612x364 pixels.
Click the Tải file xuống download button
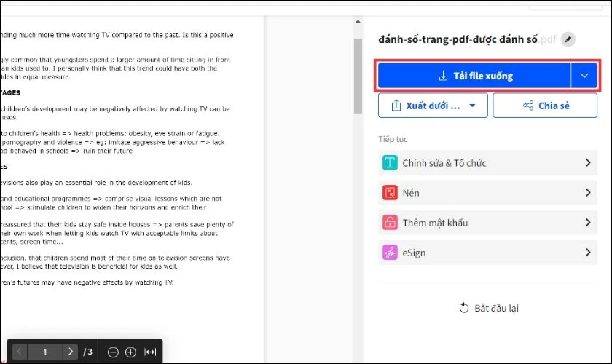point(474,76)
